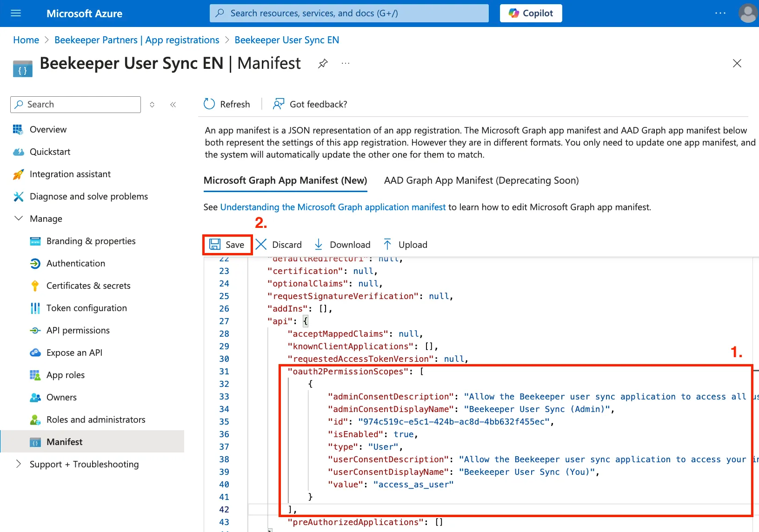759x532 pixels.
Task: Click the sidebar menu Search box
Action: 75,105
